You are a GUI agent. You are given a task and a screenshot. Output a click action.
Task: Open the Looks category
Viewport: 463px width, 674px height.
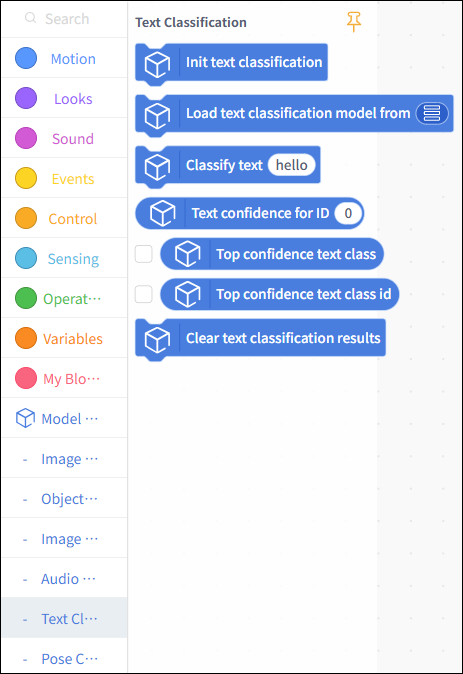point(64,98)
